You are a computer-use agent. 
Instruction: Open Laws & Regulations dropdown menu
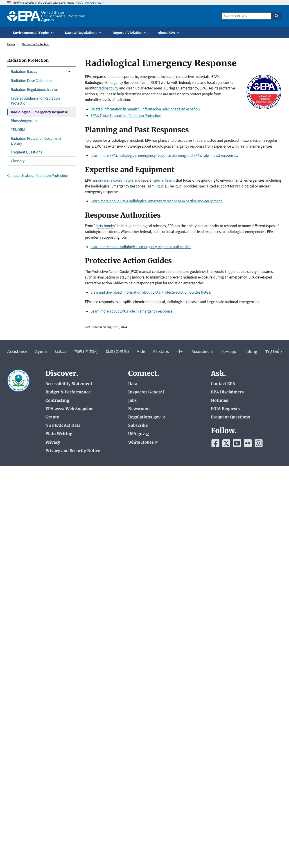pos(83,33)
